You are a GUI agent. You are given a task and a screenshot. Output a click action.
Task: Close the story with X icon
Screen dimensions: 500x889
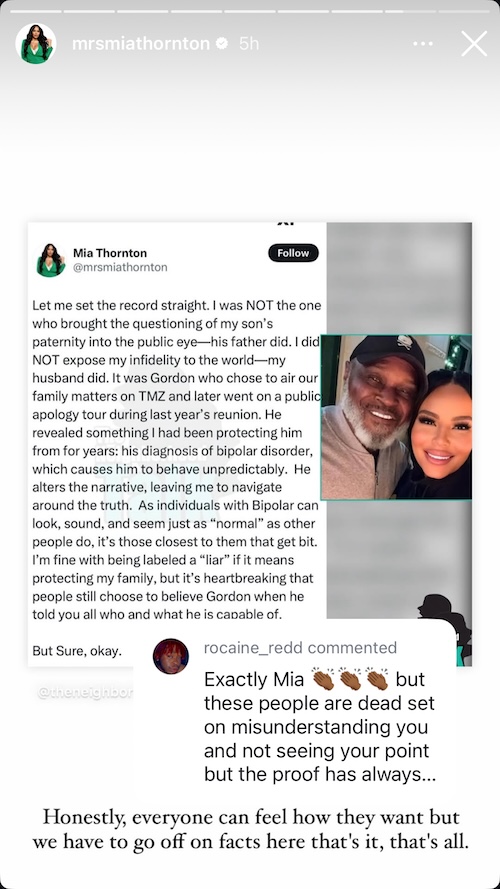tap(474, 44)
